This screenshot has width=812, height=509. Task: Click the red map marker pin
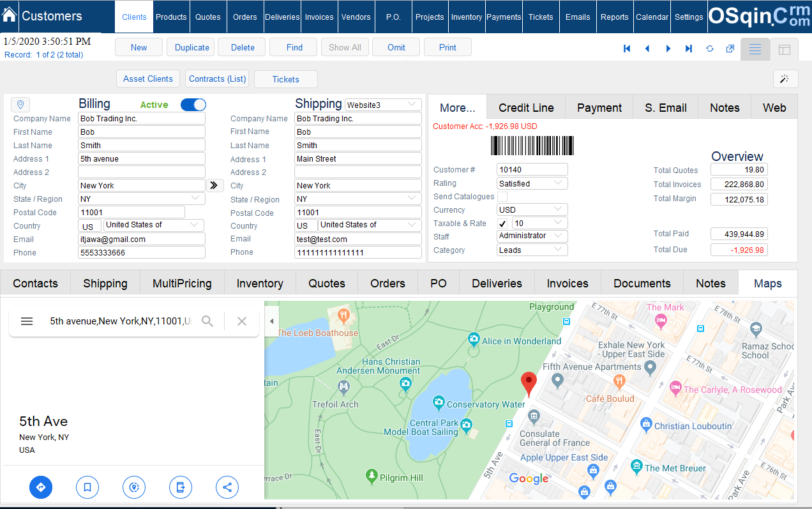529,384
